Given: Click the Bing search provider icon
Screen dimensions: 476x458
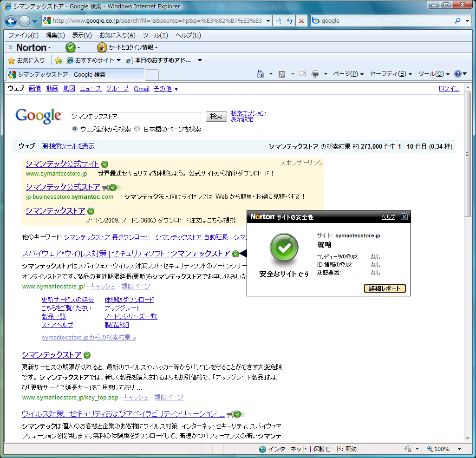Looking at the screenshot, I should click(x=316, y=20).
